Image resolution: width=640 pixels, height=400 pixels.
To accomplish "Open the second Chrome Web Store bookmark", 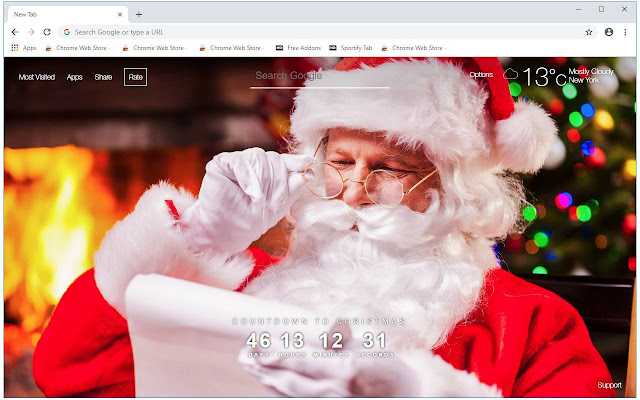I will 155,48.
